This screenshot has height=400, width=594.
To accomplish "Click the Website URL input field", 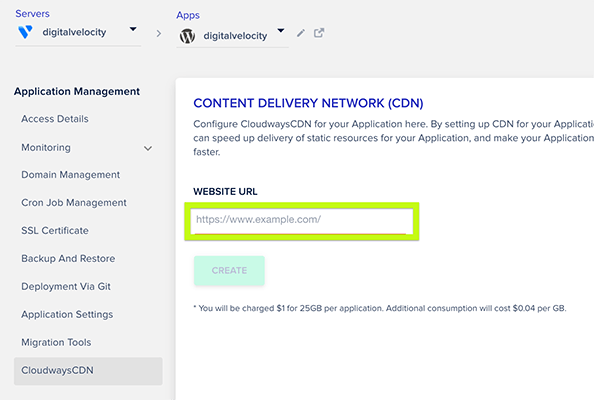I will (x=302, y=221).
